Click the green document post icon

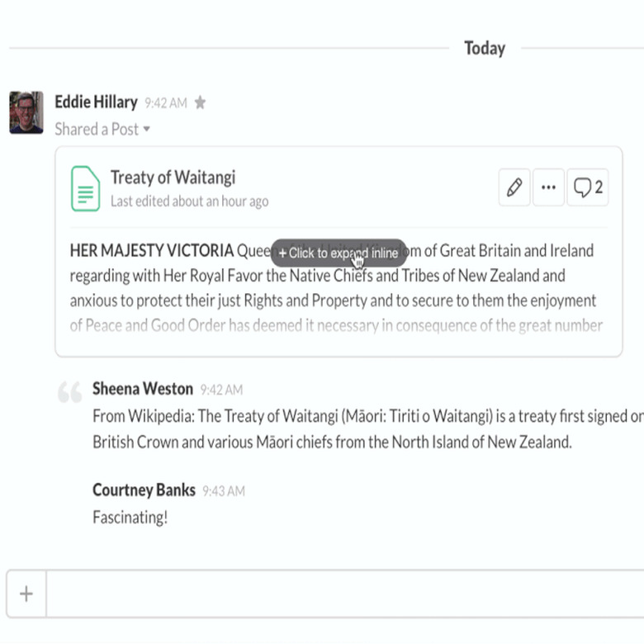pos(85,188)
